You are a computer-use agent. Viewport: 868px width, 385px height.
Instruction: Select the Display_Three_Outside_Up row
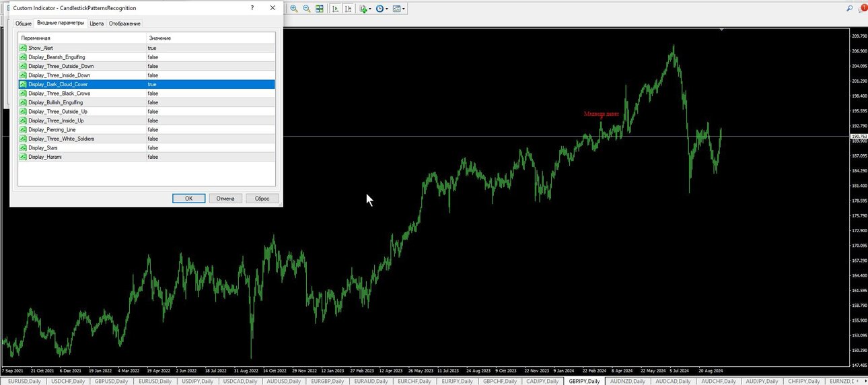click(x=147, y=111)
